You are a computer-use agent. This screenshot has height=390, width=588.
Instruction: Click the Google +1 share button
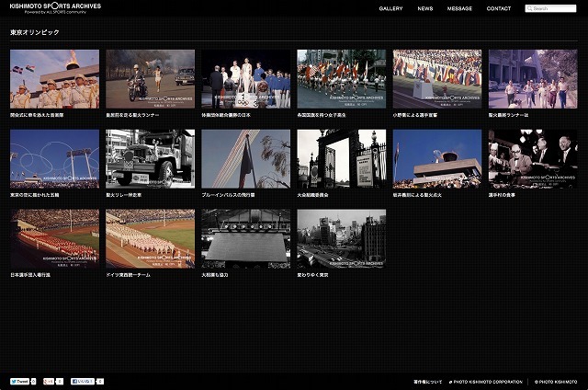[49, 382]
